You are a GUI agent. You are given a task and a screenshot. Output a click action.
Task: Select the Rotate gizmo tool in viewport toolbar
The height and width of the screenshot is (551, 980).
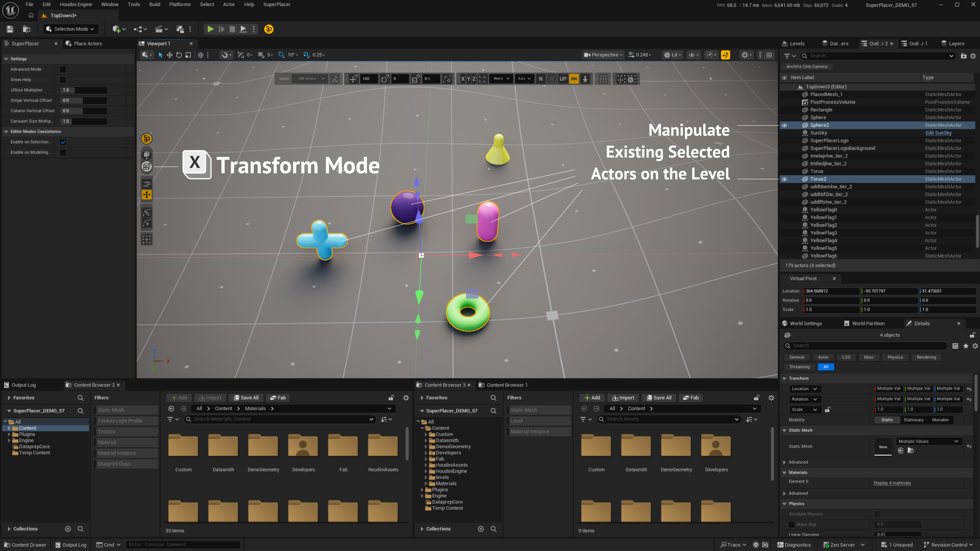coord(179,55)
